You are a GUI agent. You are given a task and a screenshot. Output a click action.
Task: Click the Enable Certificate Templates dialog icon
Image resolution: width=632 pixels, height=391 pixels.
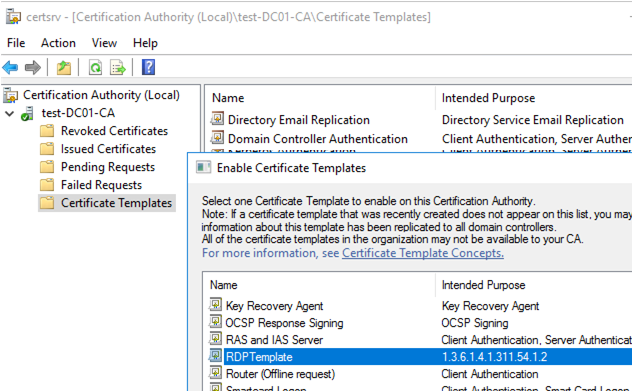tap(204, 167)
